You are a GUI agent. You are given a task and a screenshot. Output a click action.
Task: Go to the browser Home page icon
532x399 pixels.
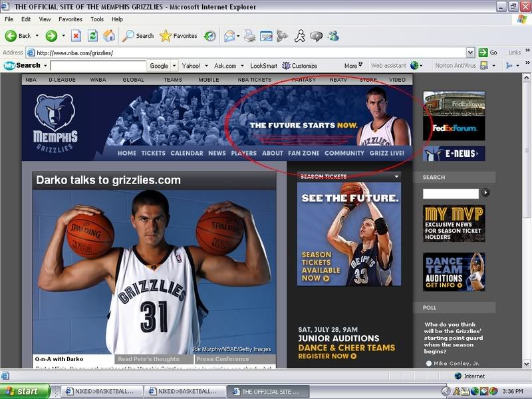click(108, 36)
